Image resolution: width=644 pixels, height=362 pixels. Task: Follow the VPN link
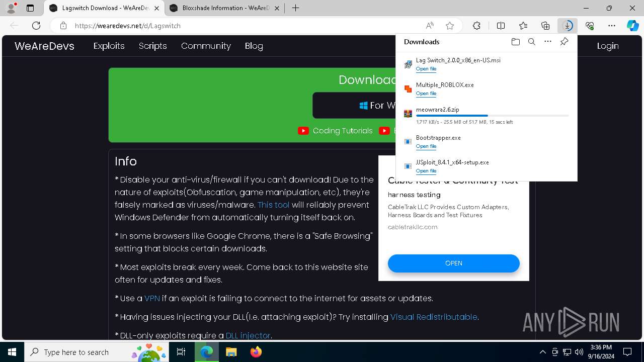[152, 298]
